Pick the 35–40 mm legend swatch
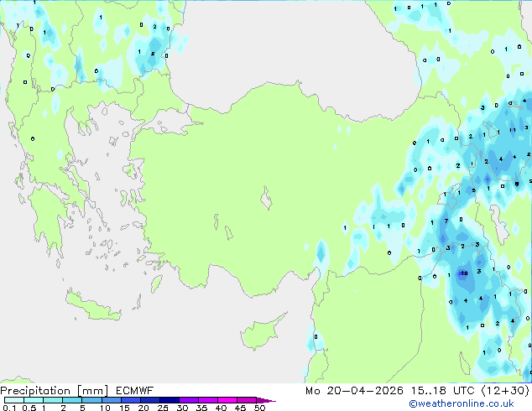 tap(207, 400)
